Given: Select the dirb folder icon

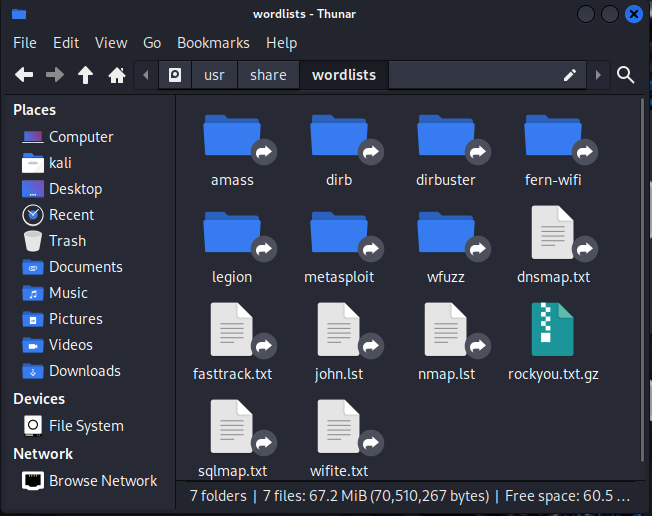Looking at the screenshot, I should (x=339, y=135).
